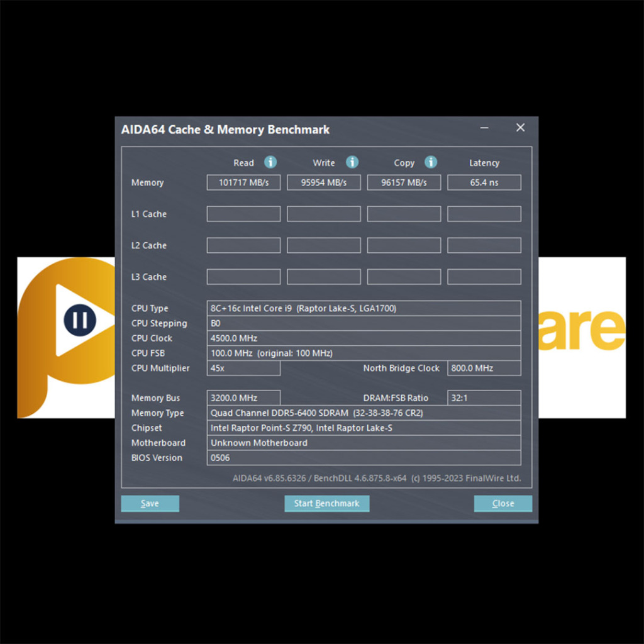
Task: Click the L1 Cache row label
Action: point(148,214)
